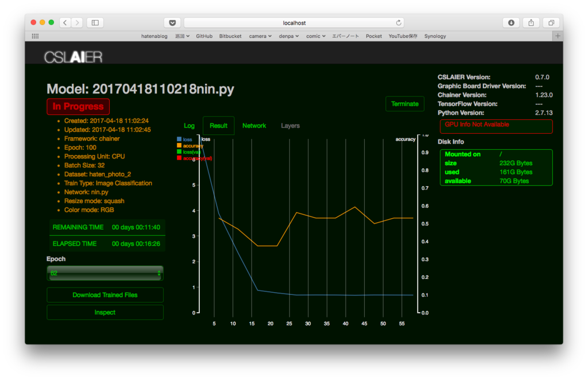Open a new tab with plus icon

[x=558, y=36]
